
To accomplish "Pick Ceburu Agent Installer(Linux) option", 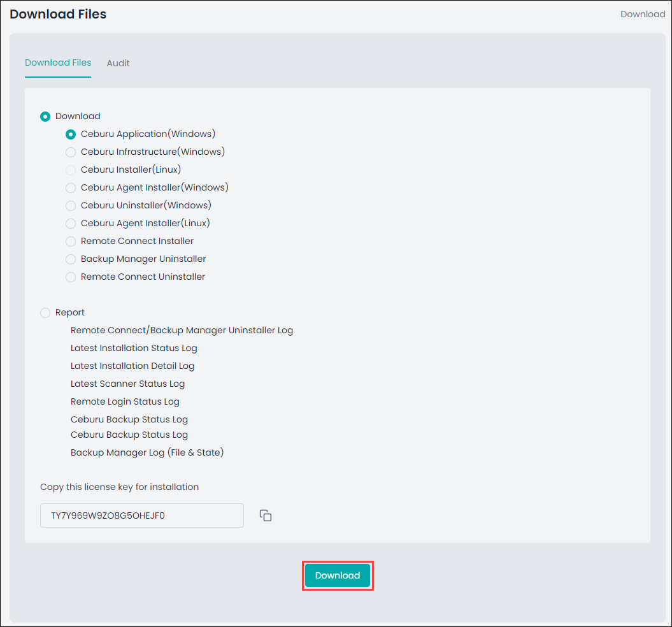I will [71, 224].
